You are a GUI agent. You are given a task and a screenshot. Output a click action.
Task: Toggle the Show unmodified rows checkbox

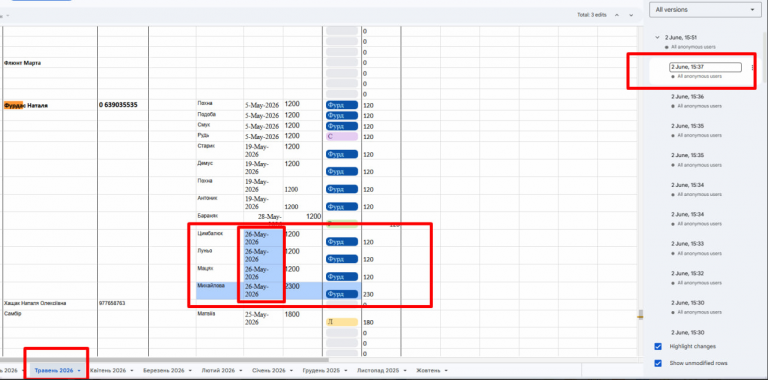tap(658, 363)
